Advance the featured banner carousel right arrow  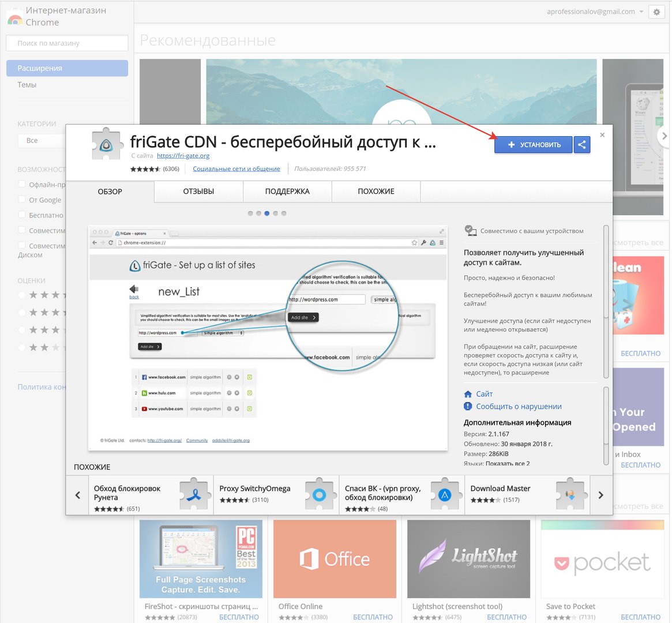click(x=665, y=136)
